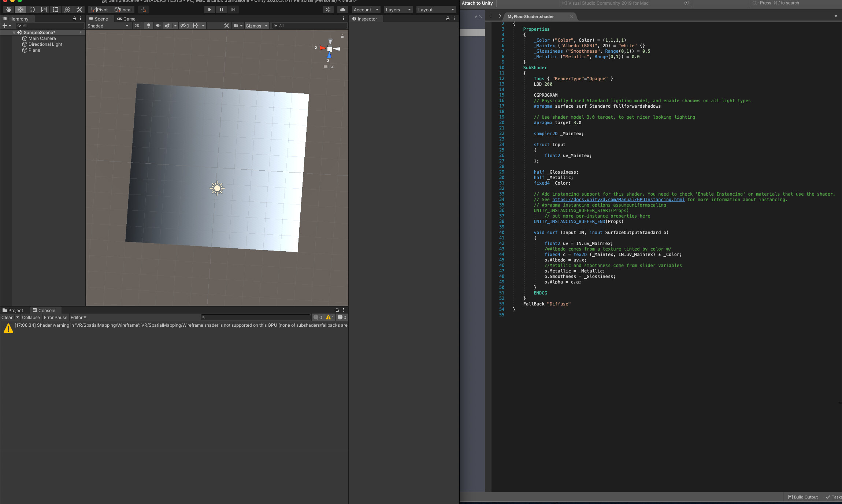This screenshot has width=842, height=504.
Task: Open Cloud services icon
Action: [342, 10]
